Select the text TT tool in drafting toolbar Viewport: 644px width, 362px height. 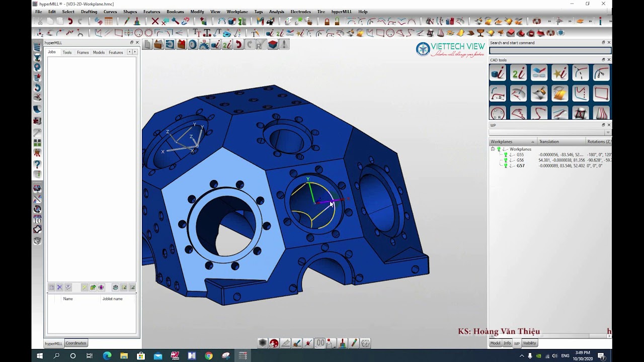[x=197, y=33]
